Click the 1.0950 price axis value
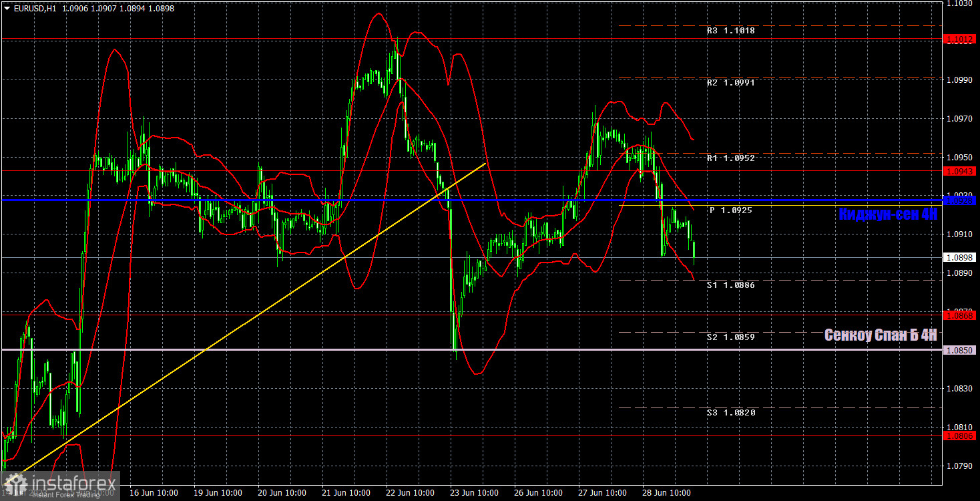Viewport: 980px width, 501px height. point(960,157)
